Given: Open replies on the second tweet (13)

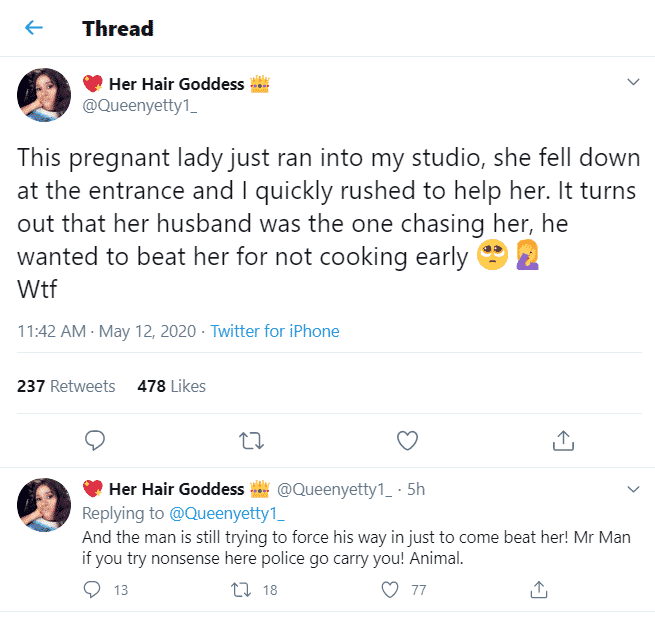Looking at the screenshot, I should pyautogui.click(x=94, y=590).
